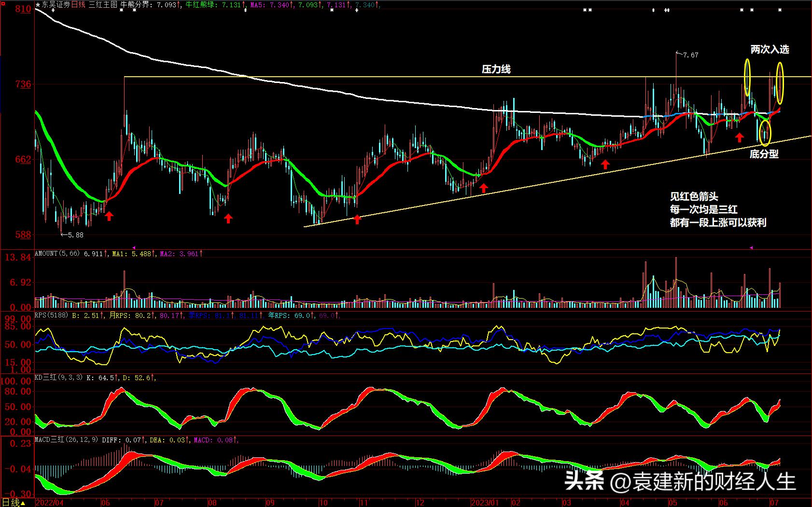812x507 pixels.
Task: Open the KD三红(9,3,3) indicator label
Action: click(58, 378)
